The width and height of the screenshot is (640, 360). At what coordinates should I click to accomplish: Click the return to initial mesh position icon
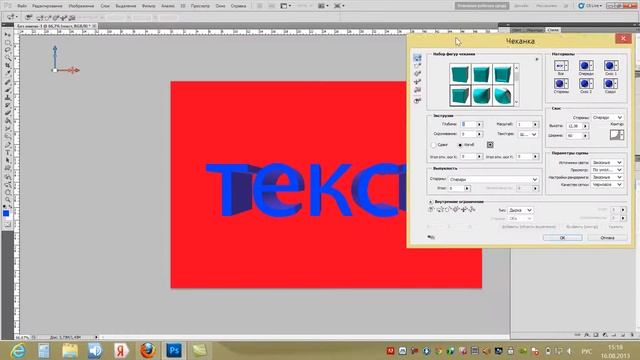(417, 100)
